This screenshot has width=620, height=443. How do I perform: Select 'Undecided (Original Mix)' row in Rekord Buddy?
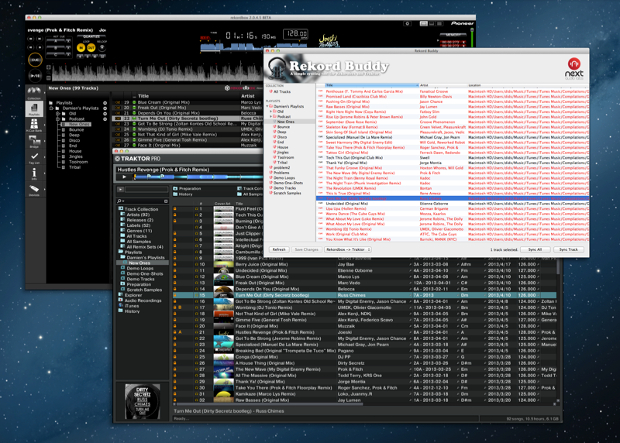pyautogui.click(x=452, y=203)
